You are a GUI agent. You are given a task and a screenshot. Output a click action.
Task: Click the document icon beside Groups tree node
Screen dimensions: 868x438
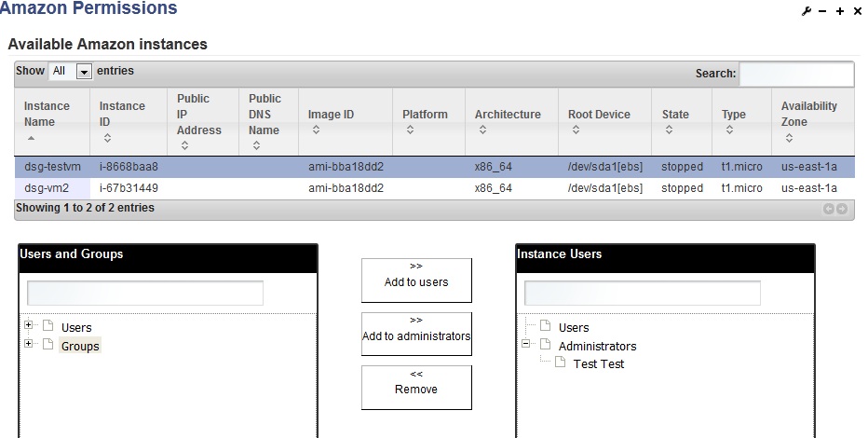48,344
